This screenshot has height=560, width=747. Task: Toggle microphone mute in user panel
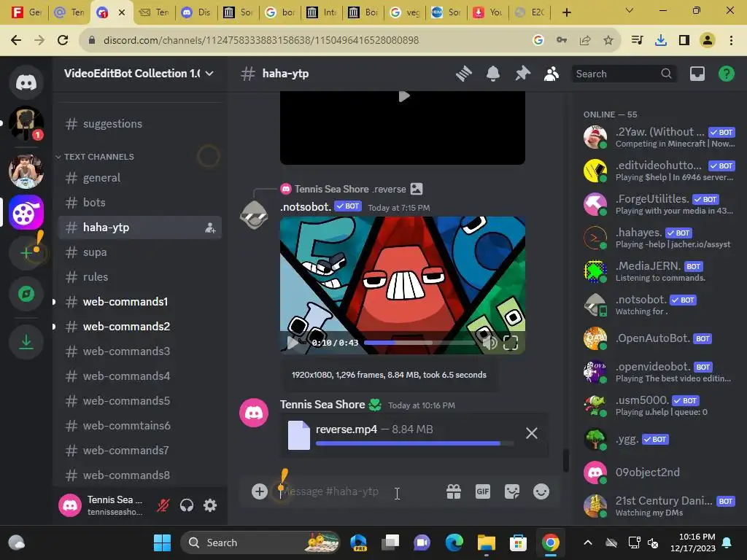click(163, 505)
